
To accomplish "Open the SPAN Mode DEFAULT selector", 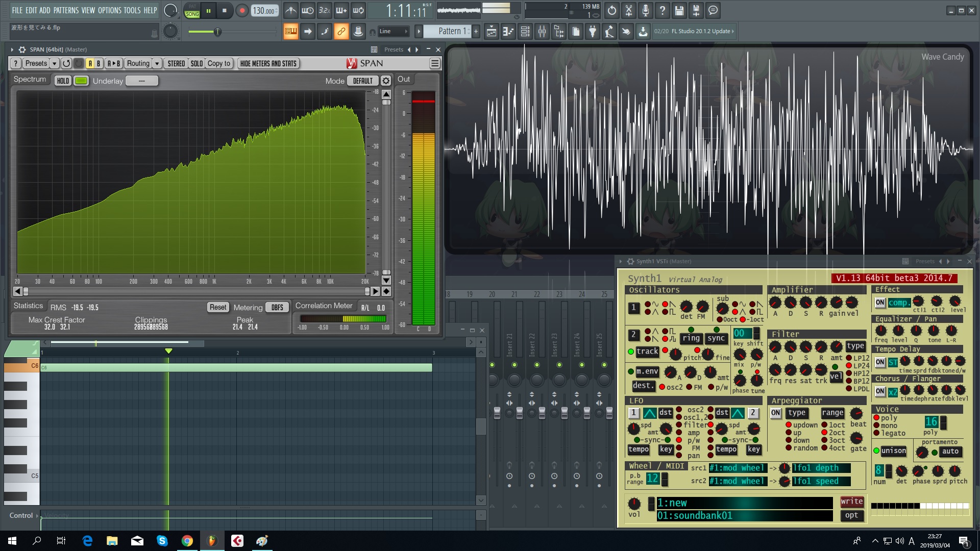I will 363,81.
